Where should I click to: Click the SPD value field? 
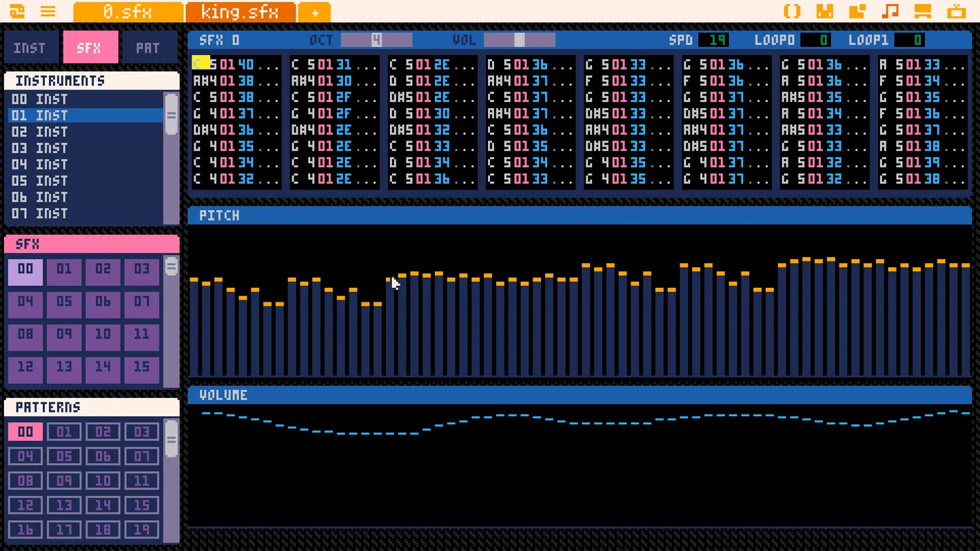point(713,40)
